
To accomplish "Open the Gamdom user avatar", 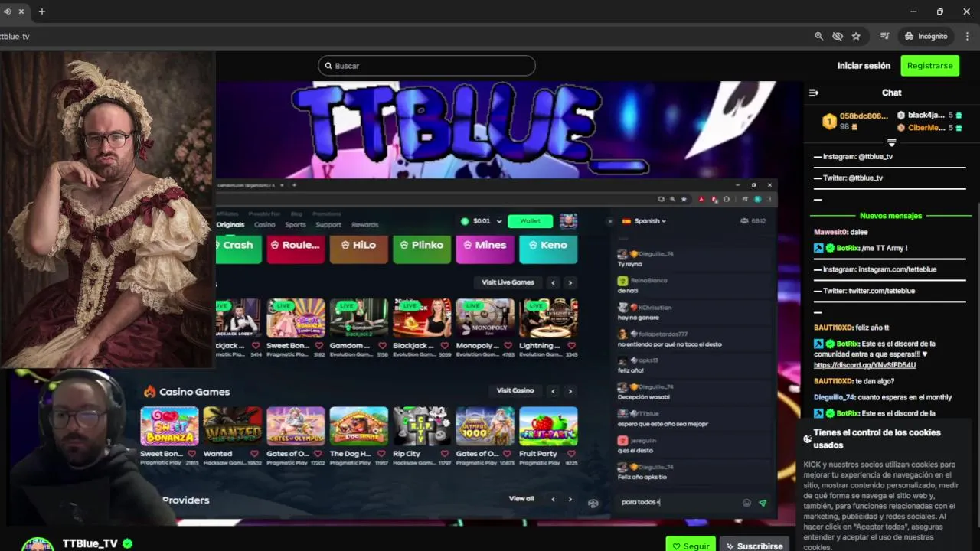I will pos(568,221).
